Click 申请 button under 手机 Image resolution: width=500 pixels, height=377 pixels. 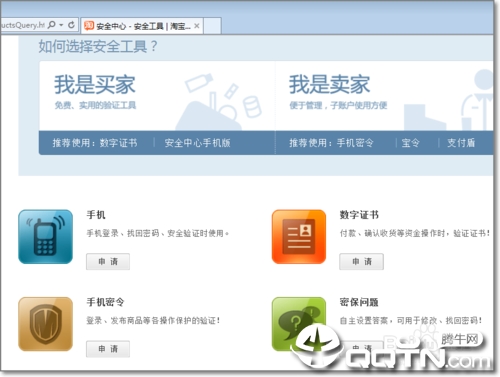tap(108, 262)
